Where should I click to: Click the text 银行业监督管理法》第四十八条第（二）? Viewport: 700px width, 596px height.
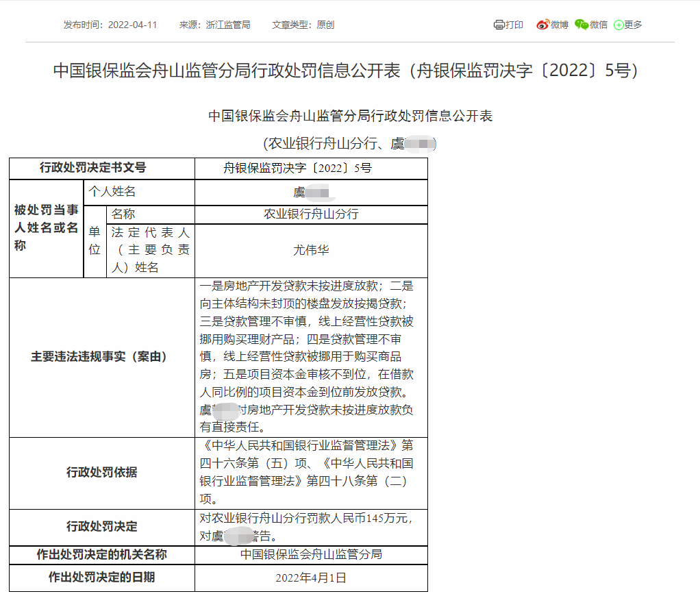point(303,481)
